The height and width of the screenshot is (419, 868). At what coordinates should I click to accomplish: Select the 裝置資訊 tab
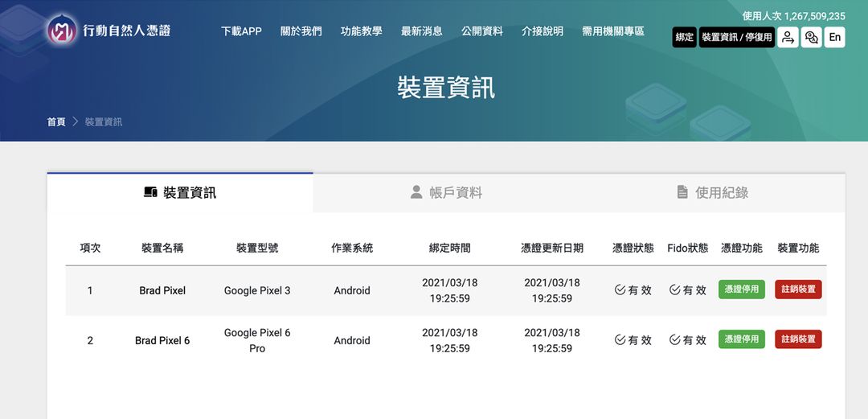[180, 193]
